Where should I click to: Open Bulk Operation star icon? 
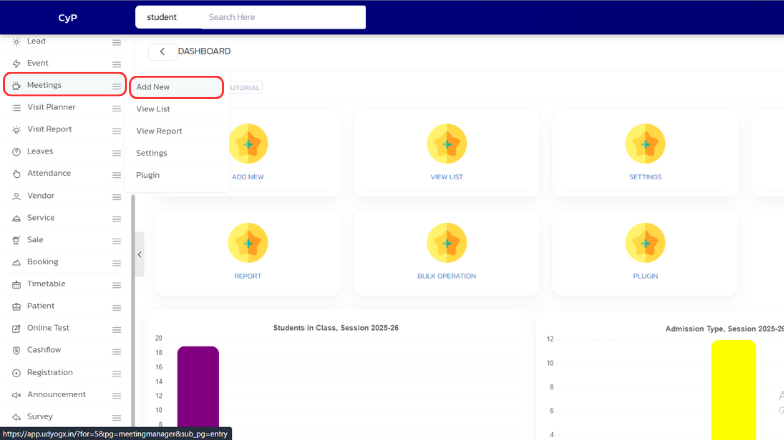tap(446, 243)
